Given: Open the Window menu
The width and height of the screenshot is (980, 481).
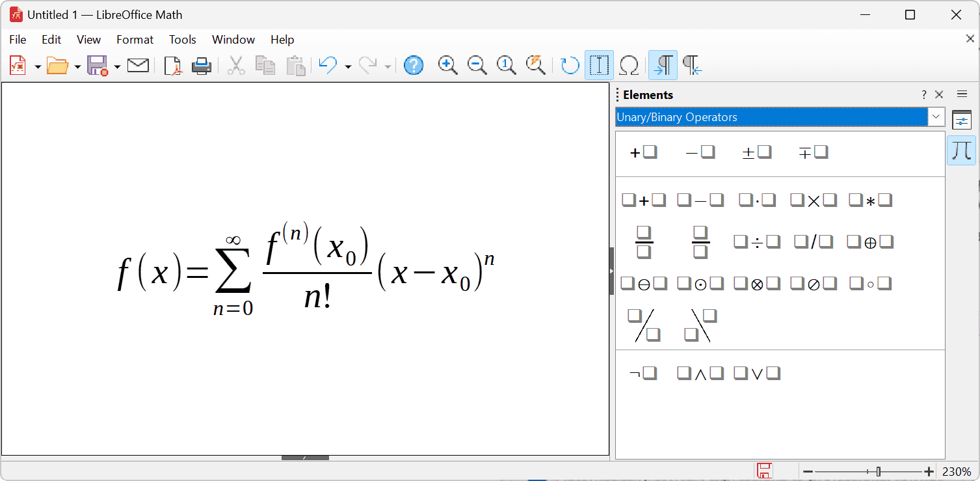Looking at the screenshot, I should pyautogui.click(x=233, y=40).
